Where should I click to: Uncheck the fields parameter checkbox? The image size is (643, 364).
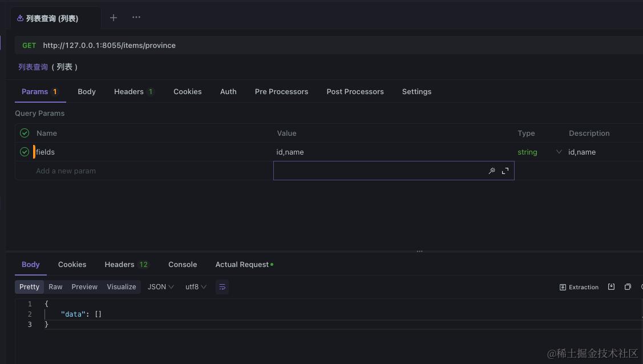25,152
